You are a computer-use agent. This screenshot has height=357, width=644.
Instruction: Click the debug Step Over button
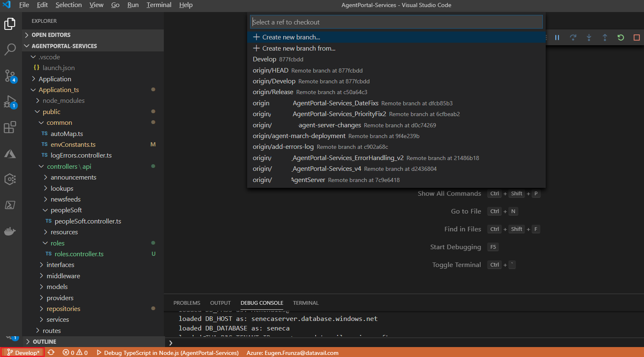(573, 38)
